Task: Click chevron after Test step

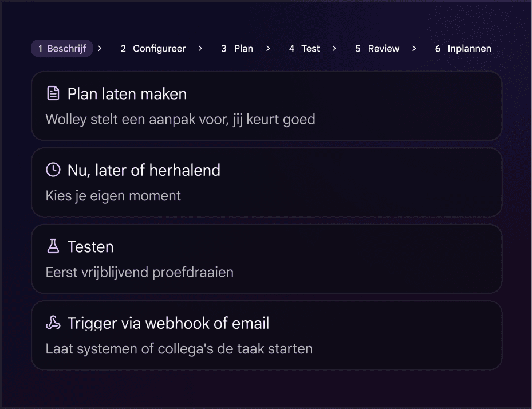Action: pyautogui.click(x=334, y=49)
